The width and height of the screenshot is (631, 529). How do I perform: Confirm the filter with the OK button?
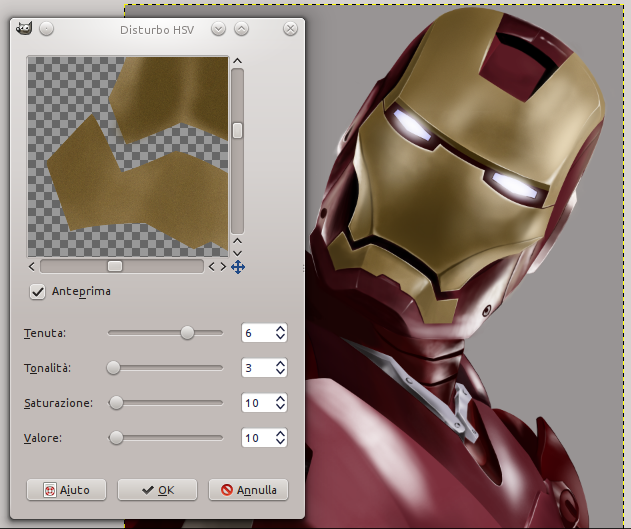click(x=157, y=490)
